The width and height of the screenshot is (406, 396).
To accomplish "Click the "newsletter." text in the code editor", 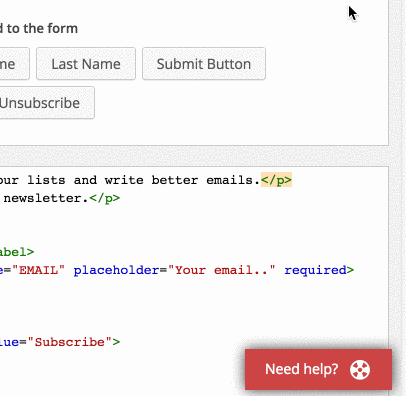I will (46, 198).
